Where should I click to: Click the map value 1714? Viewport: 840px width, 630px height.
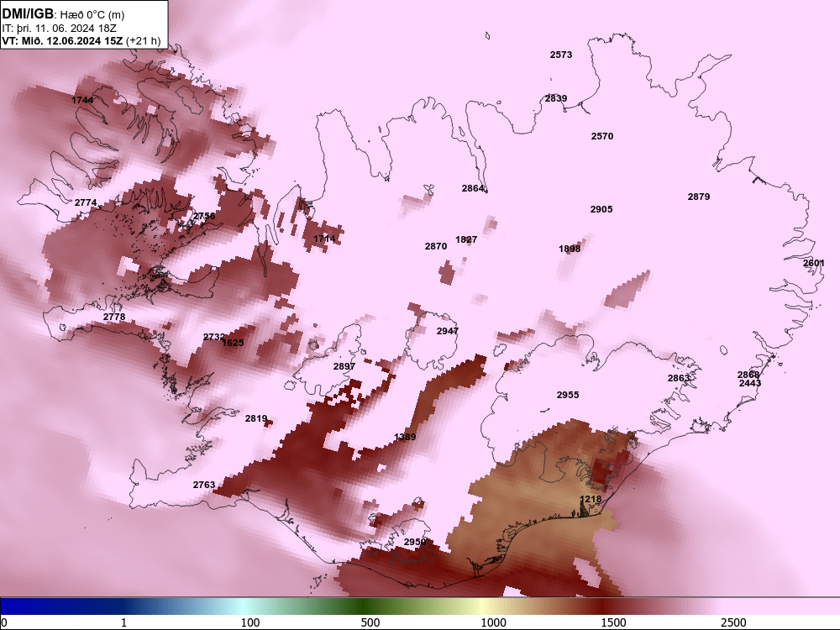pyautogui.click(x=324, y=239)
